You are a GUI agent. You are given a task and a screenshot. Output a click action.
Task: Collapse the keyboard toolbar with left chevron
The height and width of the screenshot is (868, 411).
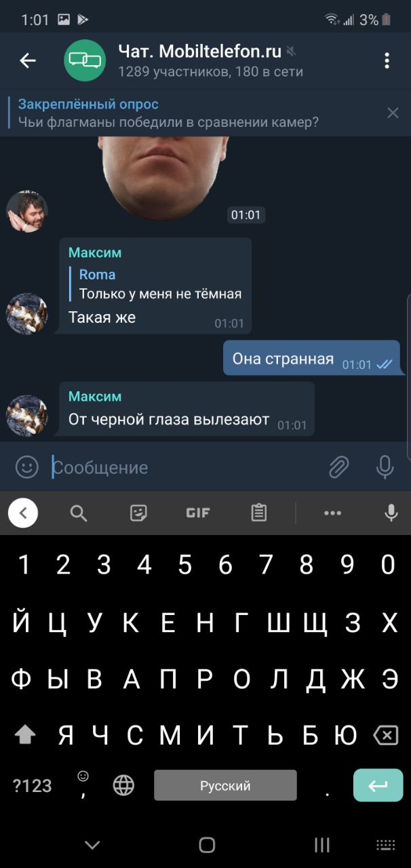pyautogui.click(x=23, y=513)
